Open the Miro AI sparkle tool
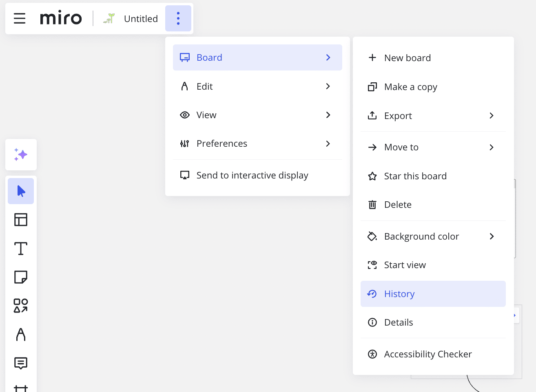Viewport: 536px width, 392px height. [21, 155]
